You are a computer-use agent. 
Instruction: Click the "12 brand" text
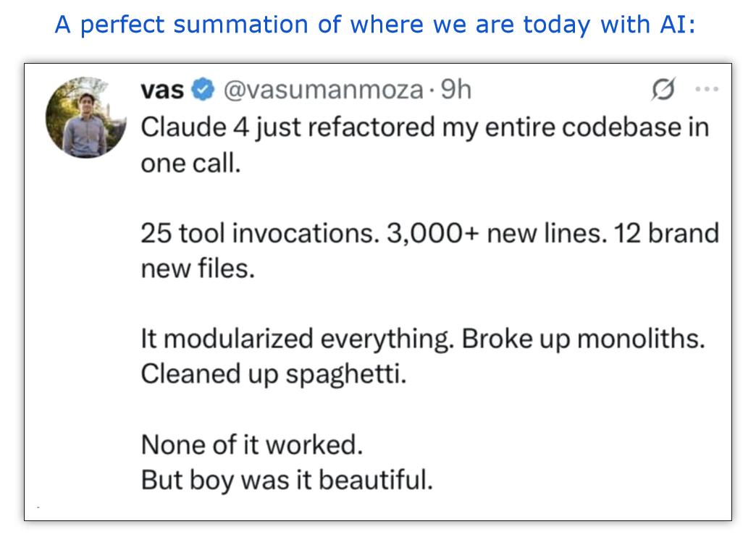[667, 233]
